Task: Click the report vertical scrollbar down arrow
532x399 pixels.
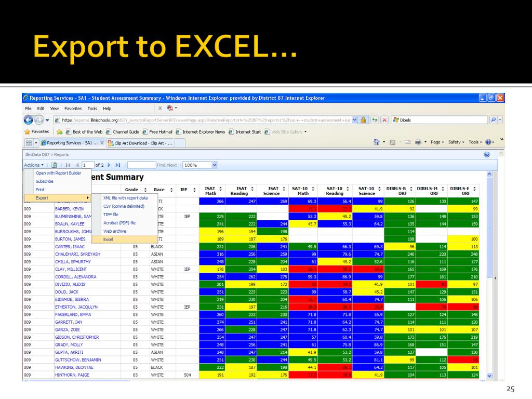Action: (489, 376)
